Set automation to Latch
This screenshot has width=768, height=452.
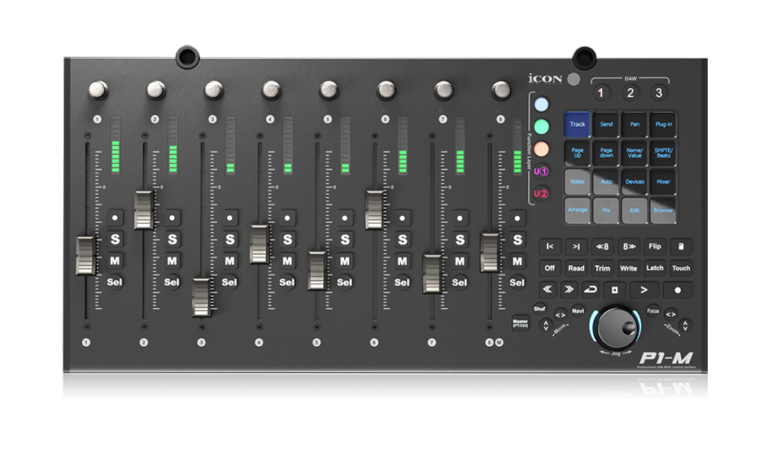[x=655, y=268]
